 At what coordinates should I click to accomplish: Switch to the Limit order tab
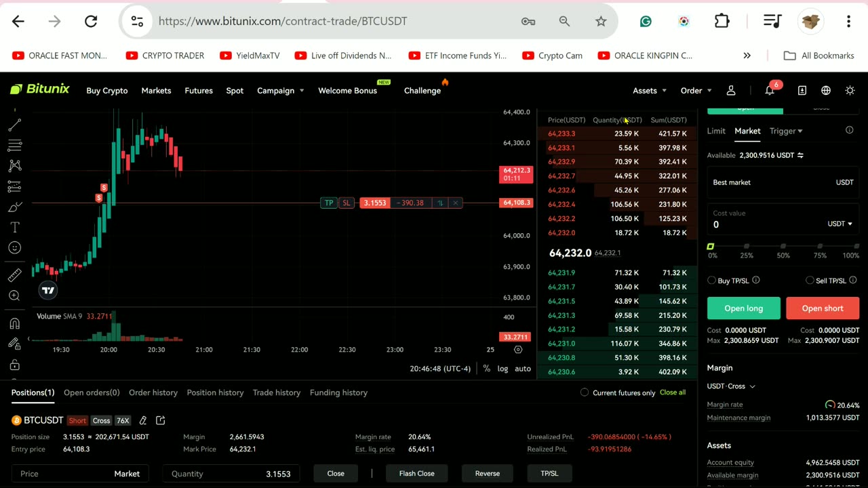pos(716,131)
